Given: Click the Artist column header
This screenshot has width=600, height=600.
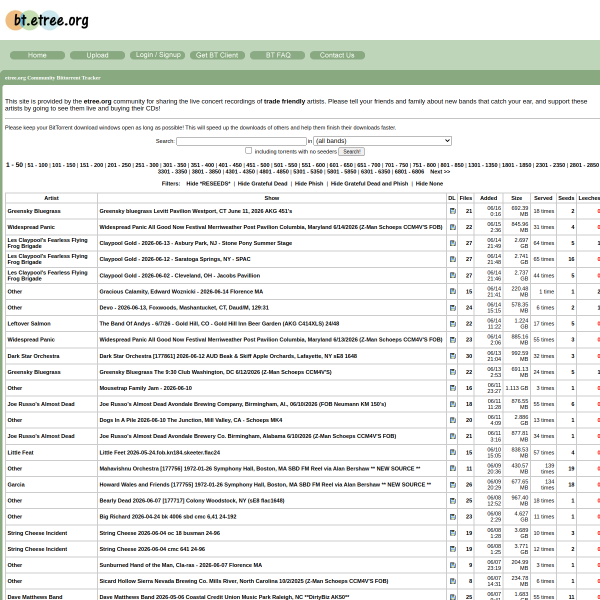Looking at the screenshot, I should 51,198.
